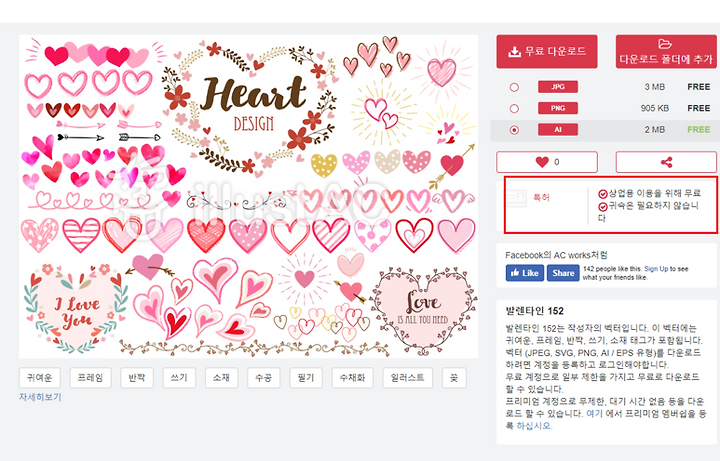This screenshot has width=720, height=461.
Task: Select the AI format radio button
Action: [514, 130]
